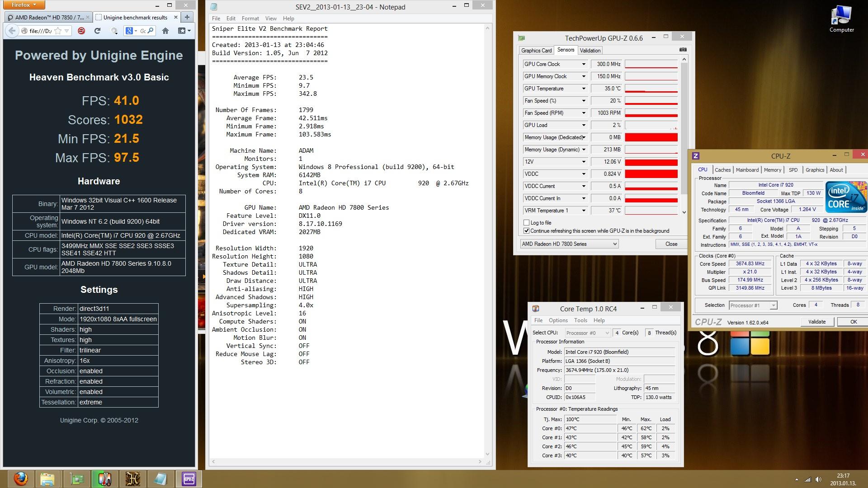
Task: Expand the AMD Radeon HD 7800 Series selector
Action: click(x=569, y=244)
